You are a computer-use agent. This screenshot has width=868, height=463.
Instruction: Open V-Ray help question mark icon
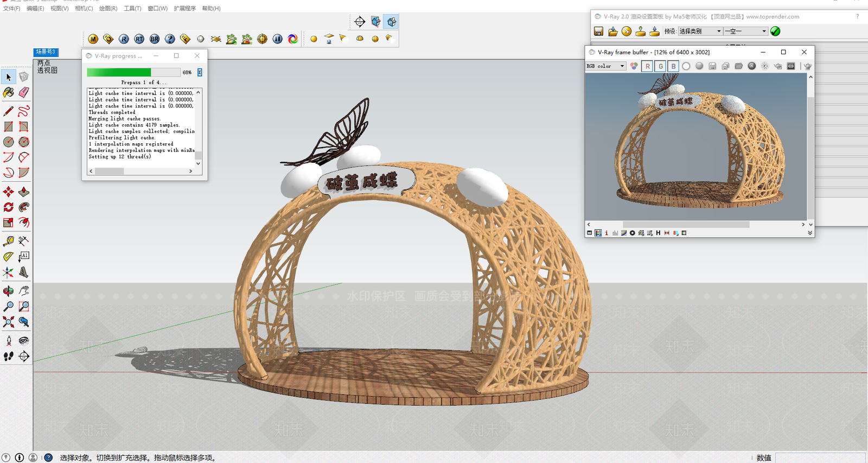(x=170, y=39)
